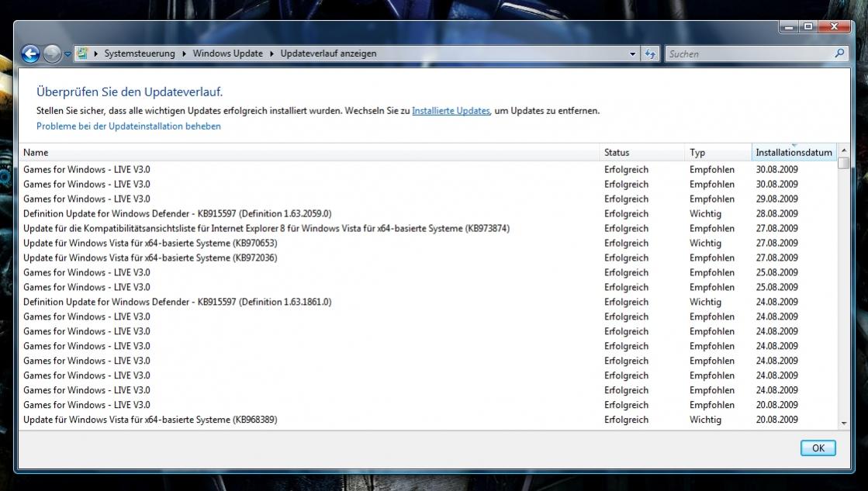This screenshot has height=491, width=868.
Task: Click Empfohlen in the KB972036 row
Action: pos(712,258)
